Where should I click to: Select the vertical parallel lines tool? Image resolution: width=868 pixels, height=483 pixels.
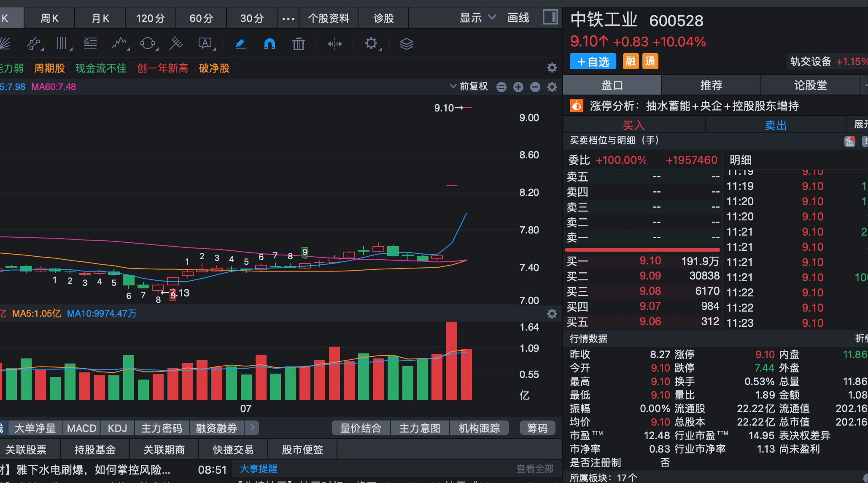pyautogui.click(x=62, y=43)
